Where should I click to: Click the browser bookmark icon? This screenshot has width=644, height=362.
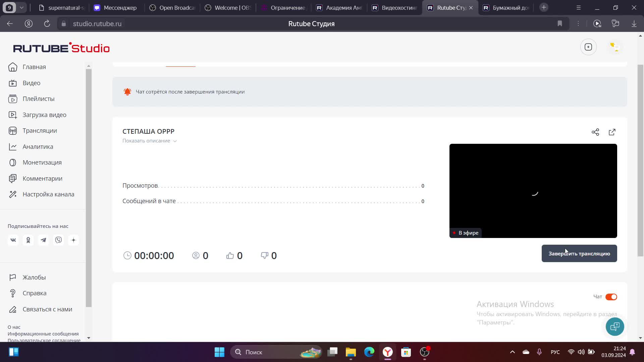[559, 23]
